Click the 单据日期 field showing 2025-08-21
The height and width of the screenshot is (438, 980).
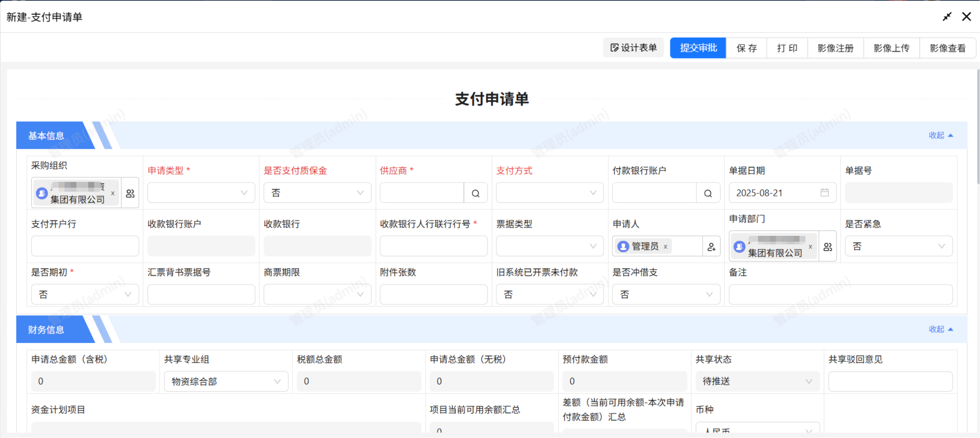(782, 193)
